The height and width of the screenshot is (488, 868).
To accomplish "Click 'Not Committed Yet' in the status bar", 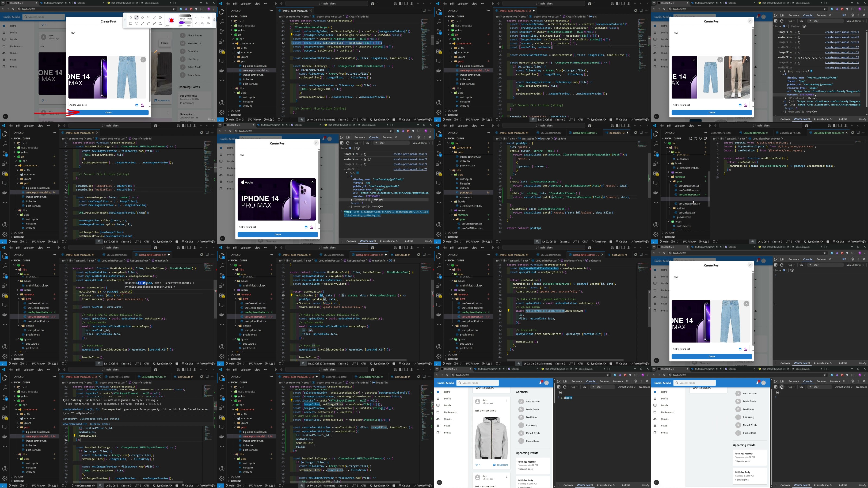I will [x=85, y=486].
